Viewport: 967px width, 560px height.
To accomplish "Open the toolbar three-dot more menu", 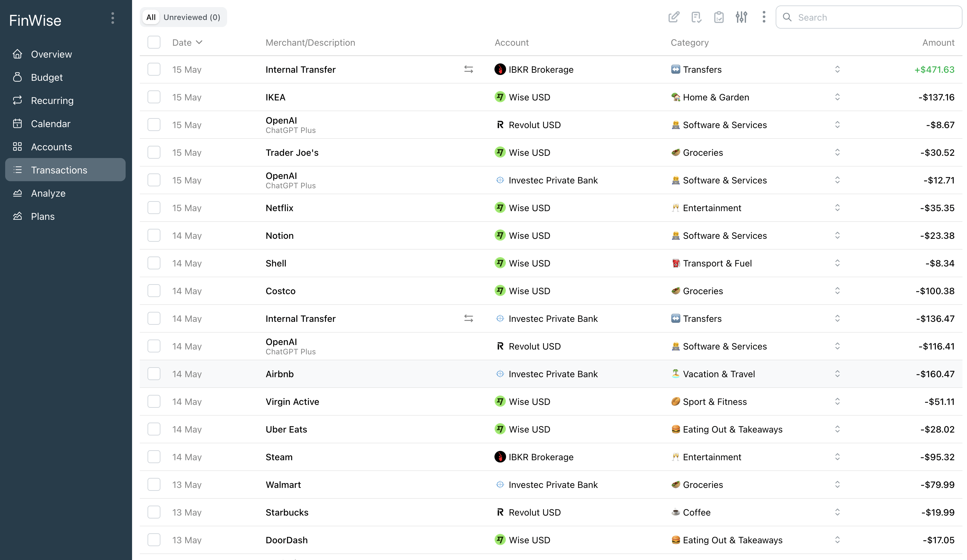I will (x=764, y=17).
